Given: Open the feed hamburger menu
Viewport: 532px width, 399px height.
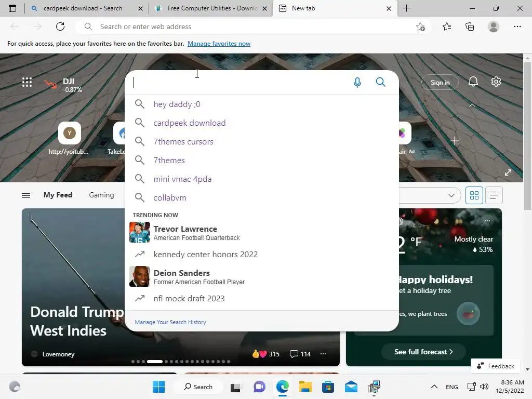Looking at the screenshot, I should tap(26, 195).
